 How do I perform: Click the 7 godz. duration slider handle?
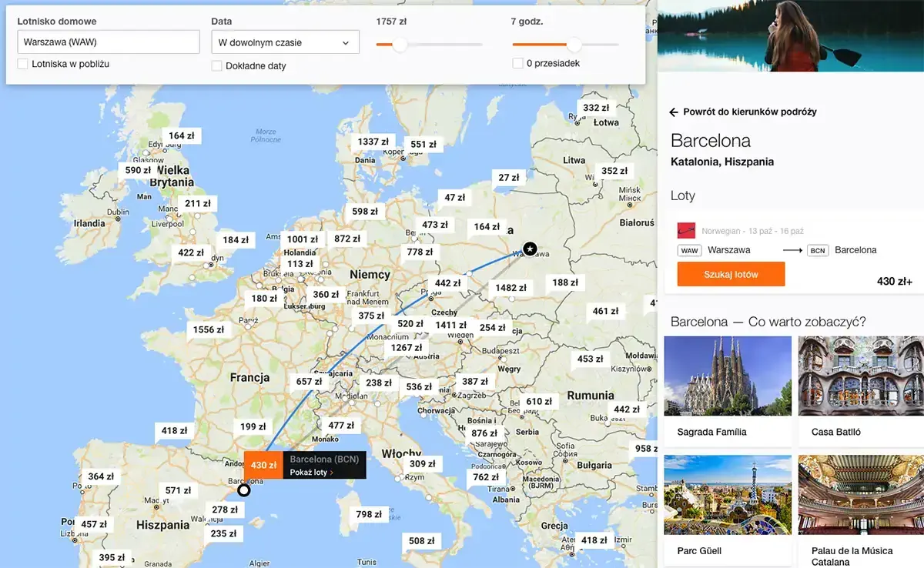[x=574, y=45]
